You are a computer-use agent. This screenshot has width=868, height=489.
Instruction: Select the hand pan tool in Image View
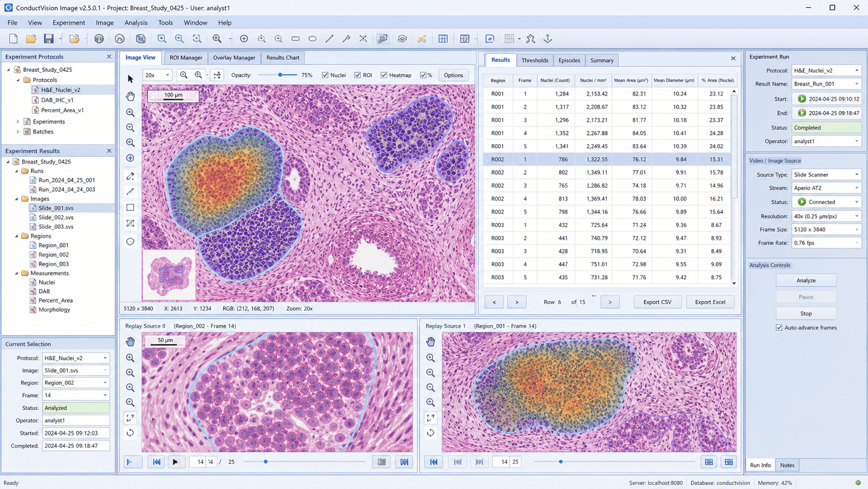click(x=130, y=96)
